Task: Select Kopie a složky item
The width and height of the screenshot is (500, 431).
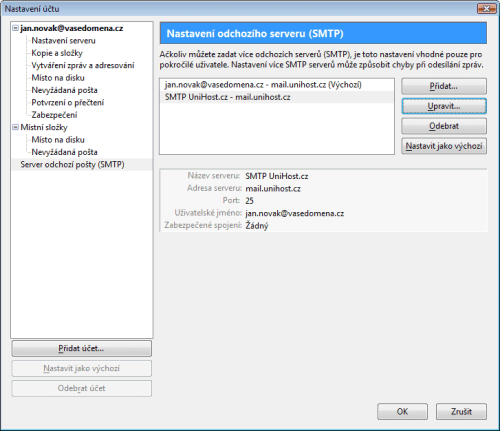Action: 57,53
